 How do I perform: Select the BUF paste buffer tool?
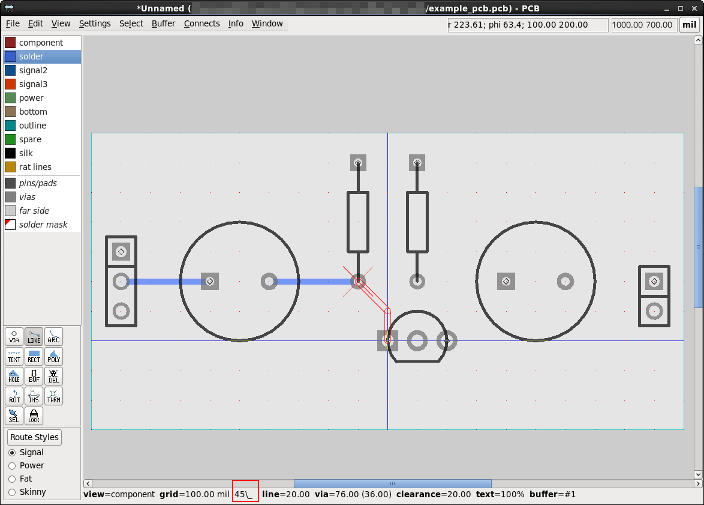[x=34, y=376]
